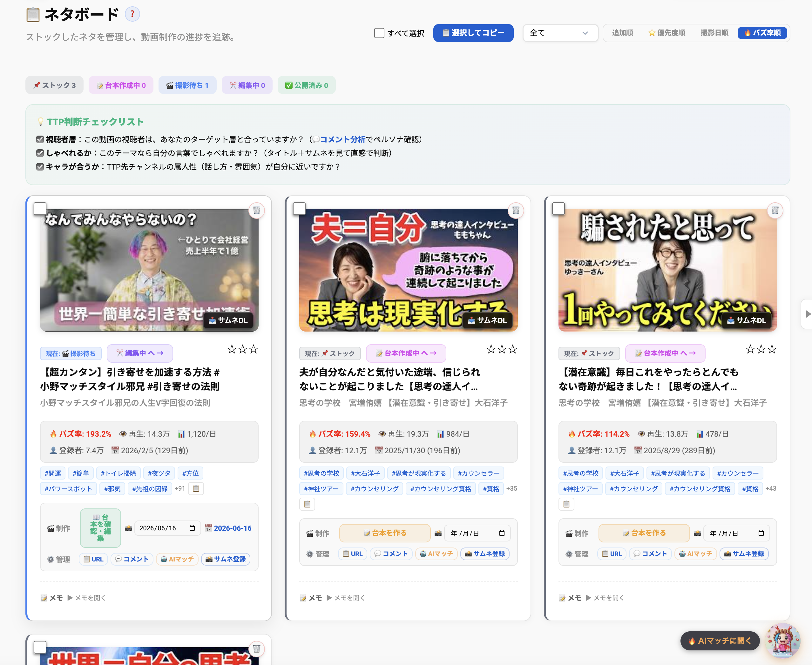Open the なんでみんなやらないの thumbnail
The width and height of the screenshot is (812, 665).
pos(149,270)
